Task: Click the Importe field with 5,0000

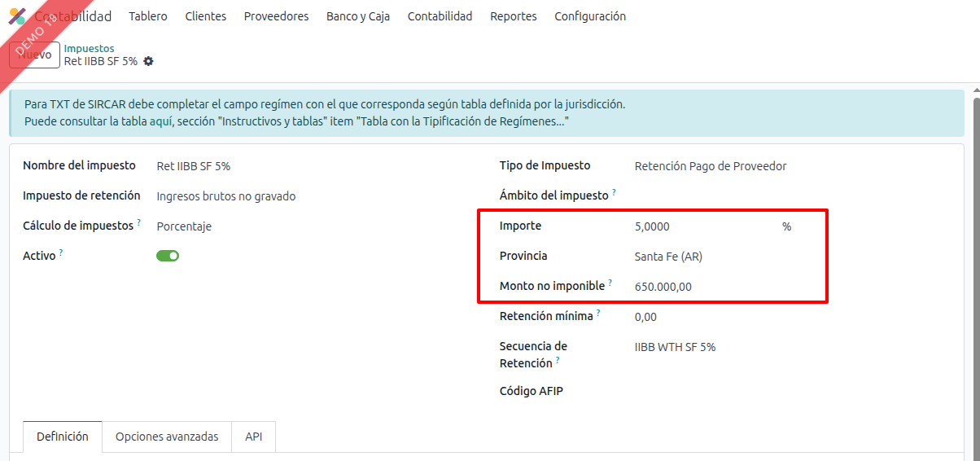Action: point(700,226)
